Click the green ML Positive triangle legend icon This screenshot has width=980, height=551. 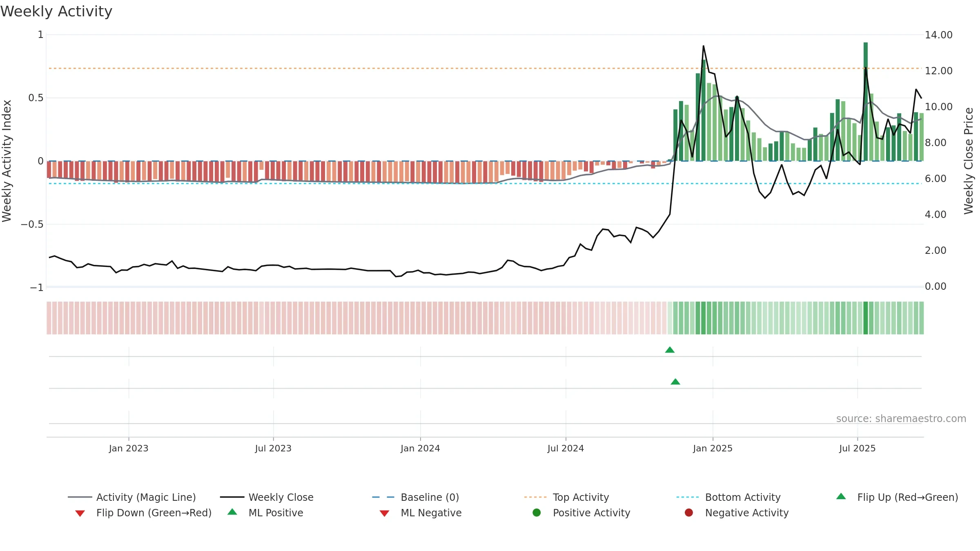pos(232,512)
